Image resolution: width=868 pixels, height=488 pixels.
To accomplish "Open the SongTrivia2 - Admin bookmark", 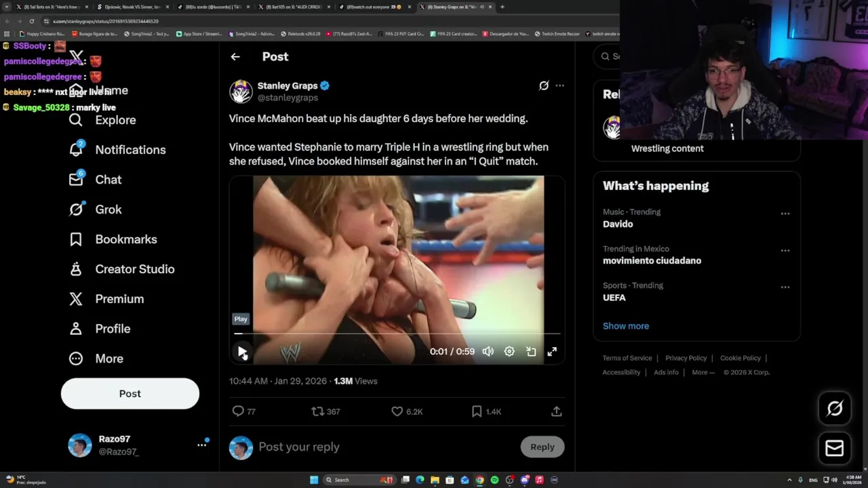I will tap(252, 33).
